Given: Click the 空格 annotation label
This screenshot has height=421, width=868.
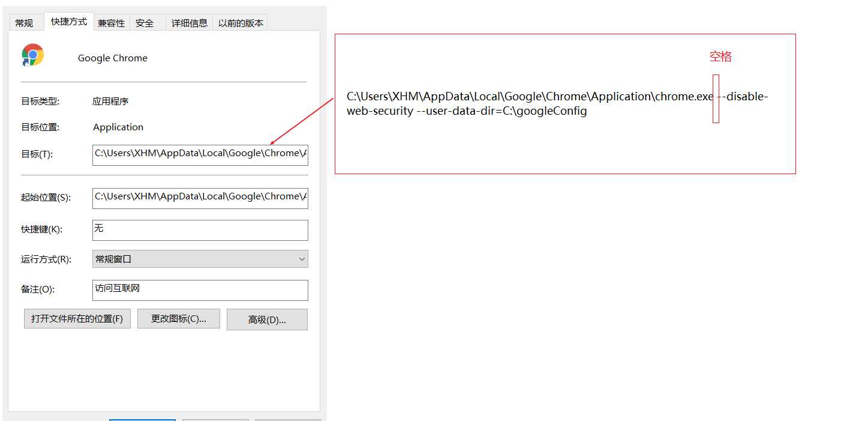Looking at the screenshot, I should (720, 57).
